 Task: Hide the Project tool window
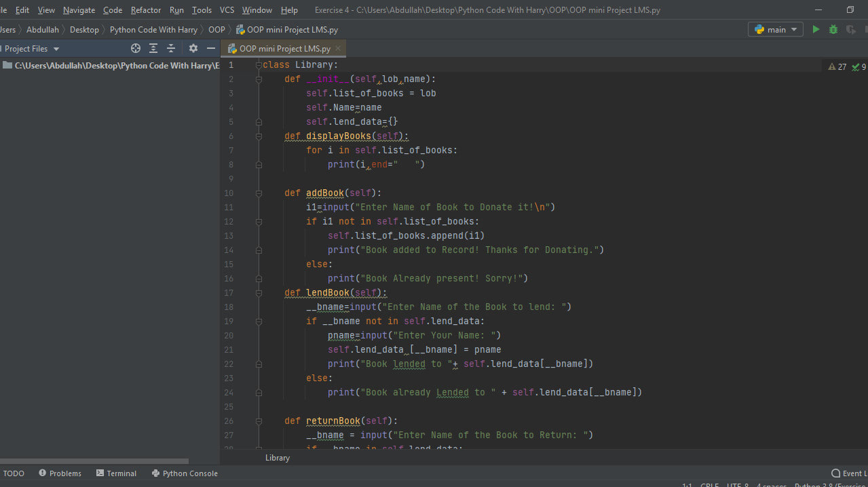(x=211, y=48)
